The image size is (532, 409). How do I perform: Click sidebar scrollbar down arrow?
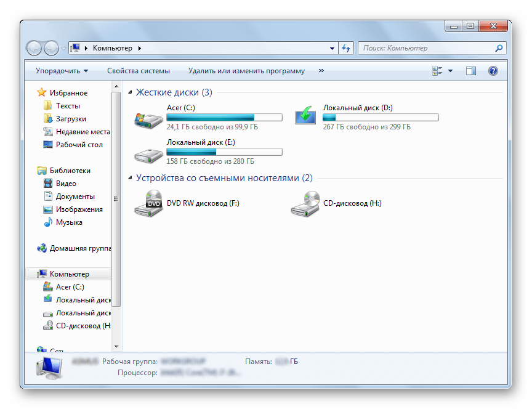[116, 347]
